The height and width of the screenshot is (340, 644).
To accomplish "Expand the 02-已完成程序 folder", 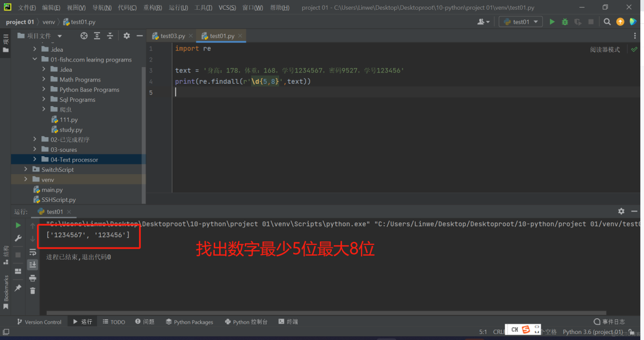I will coord(35,139).
